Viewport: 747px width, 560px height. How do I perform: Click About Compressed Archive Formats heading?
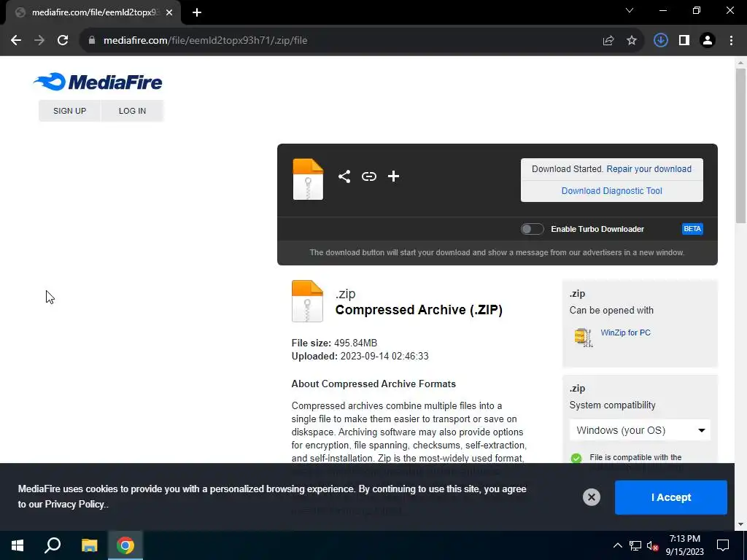click(x=373, y=384)
